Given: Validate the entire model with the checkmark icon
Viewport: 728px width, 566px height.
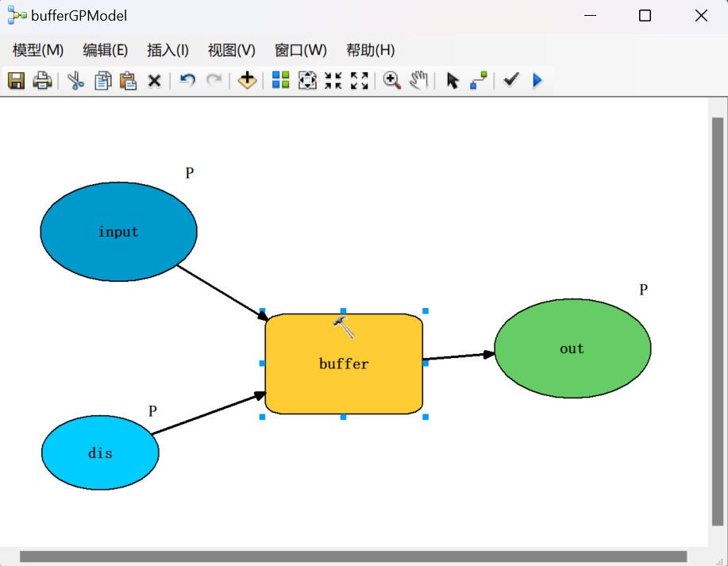Looking at the screenshot, I should [x=510, y=80].
